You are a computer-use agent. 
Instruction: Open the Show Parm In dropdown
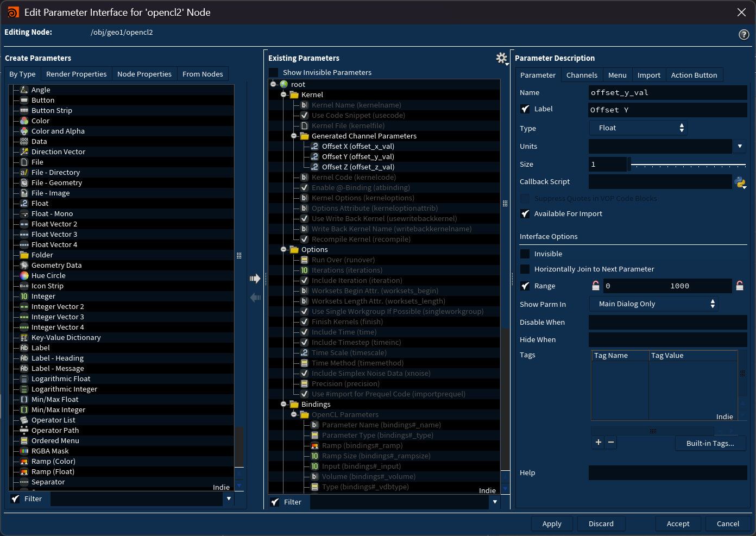pos(654,304)
